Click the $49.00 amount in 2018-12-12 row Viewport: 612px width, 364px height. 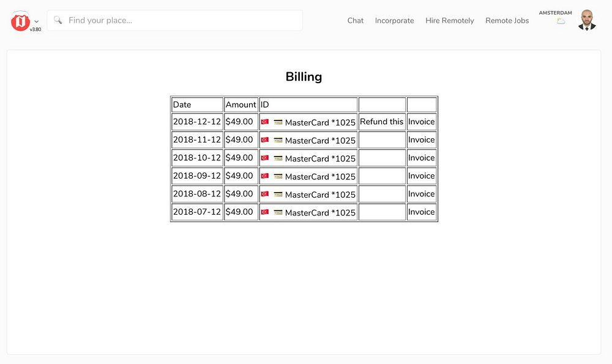click(x=239, y=122)
